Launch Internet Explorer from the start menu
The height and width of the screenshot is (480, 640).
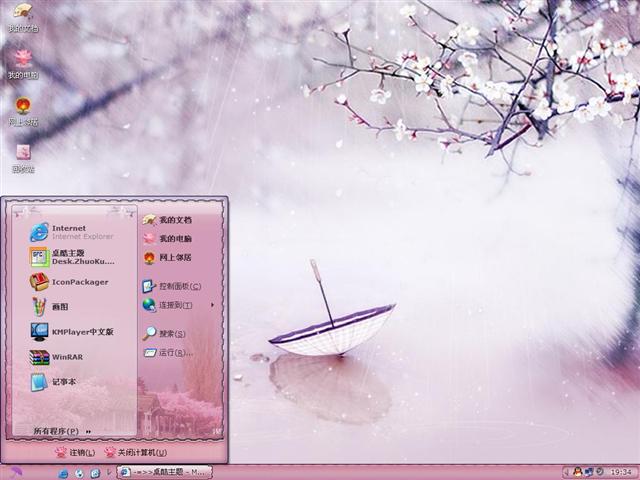point(72,232)
